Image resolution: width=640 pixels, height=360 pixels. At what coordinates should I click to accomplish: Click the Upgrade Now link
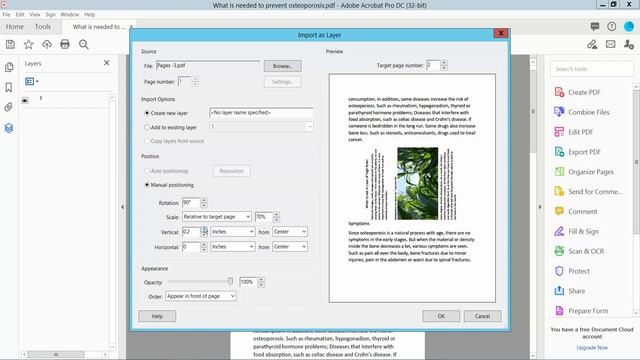pos(592,348)
